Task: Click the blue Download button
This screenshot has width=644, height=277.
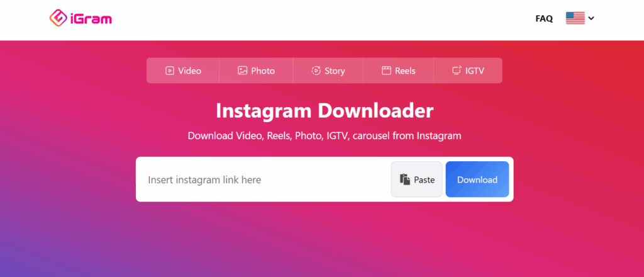Action: pyautogui.click(x=477, y=179)
